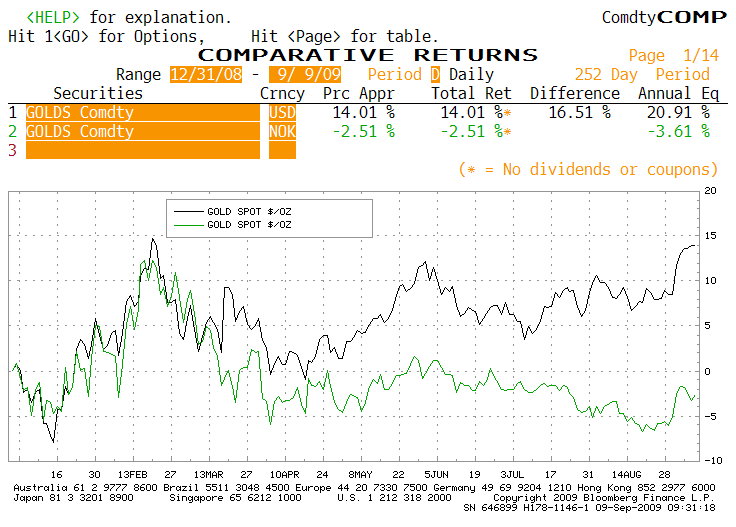Viewport: 736px width, 527px height.
Task: Click the Annual Eq value -3.61 %
Action: 679,131
